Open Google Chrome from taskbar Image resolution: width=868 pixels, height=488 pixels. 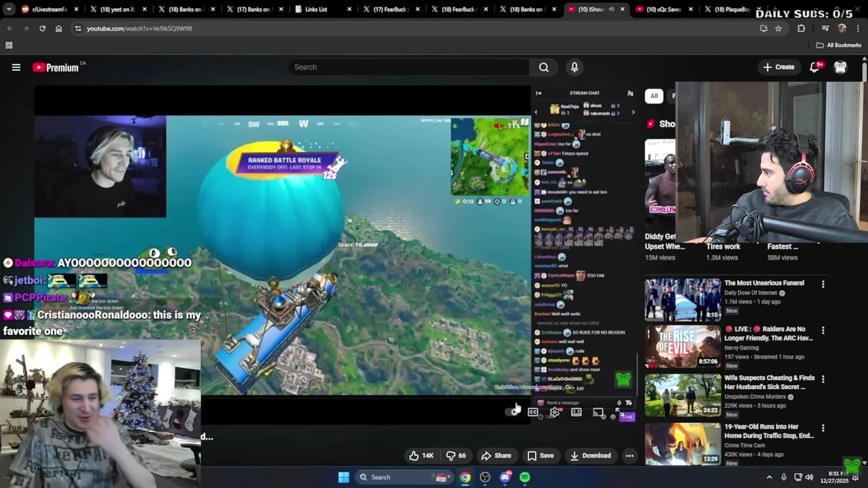[x=465, y=477]
